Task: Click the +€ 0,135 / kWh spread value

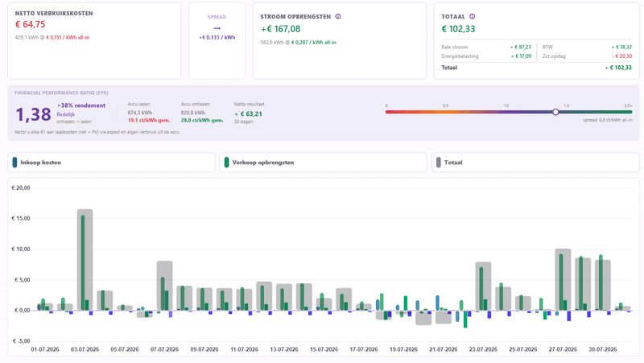Action: pyautogui.click(x=217, y=37)
